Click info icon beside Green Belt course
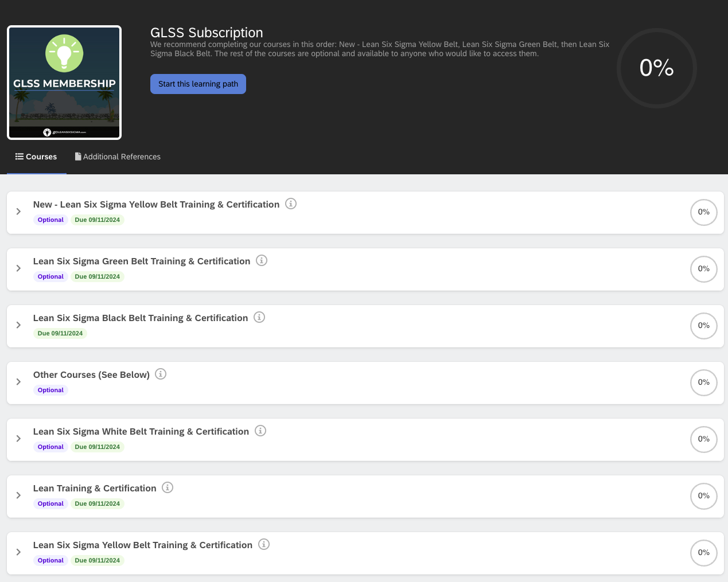 [x=262, y=260]
